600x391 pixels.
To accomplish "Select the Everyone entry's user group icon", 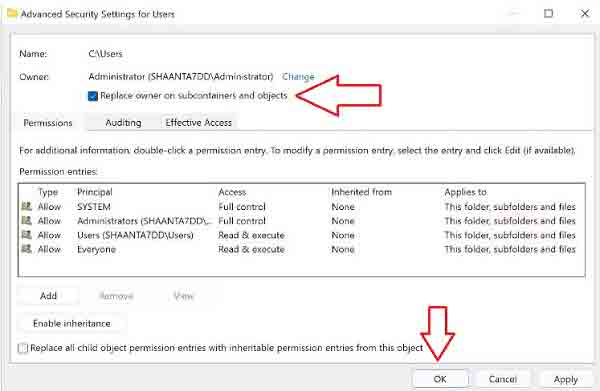I will tap(26, 249).
